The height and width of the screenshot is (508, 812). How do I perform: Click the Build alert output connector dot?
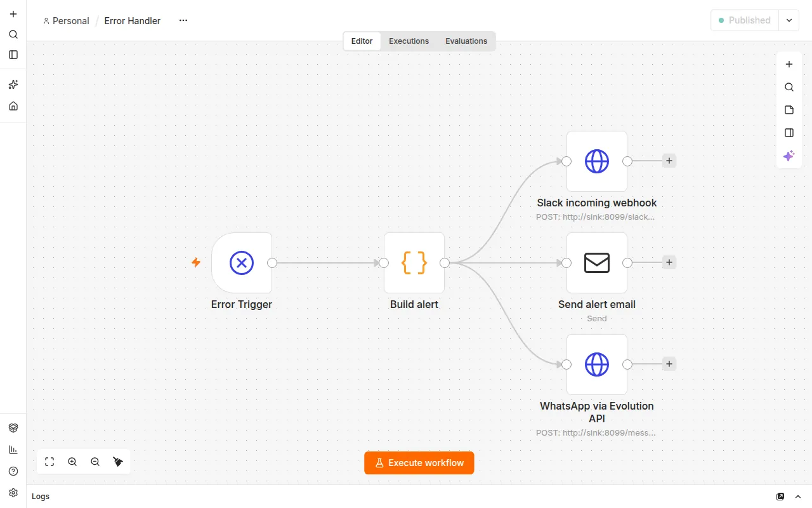[445, 263]
